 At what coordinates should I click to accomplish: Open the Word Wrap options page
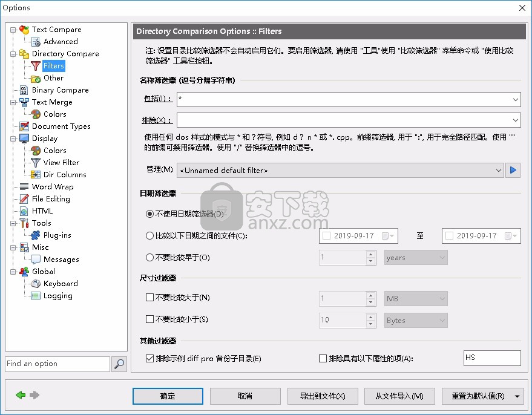tap(53, 186)
